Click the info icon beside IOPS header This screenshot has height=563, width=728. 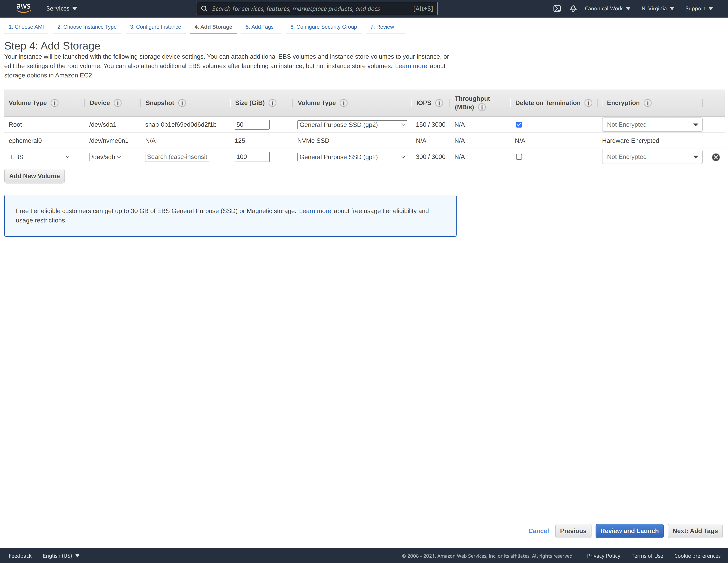pos(439,103)
